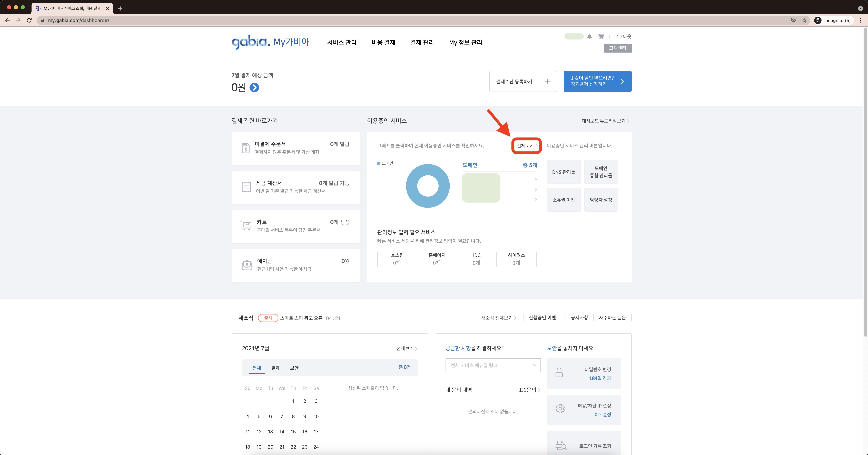The image size is (868, 455).
Task: Switch to the 결제 calendar tab
Action: (275, 368)
